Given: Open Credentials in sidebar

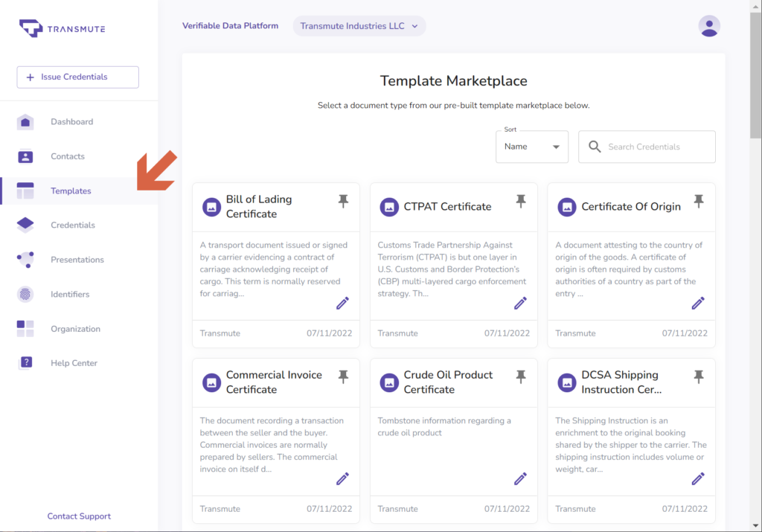Looking at the screenshot, I should click(73, 225).
